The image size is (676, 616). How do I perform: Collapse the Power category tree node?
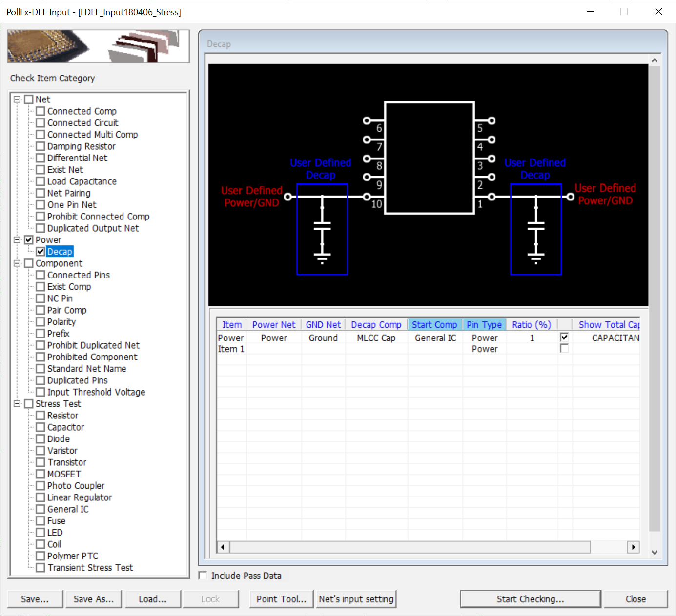17,240
